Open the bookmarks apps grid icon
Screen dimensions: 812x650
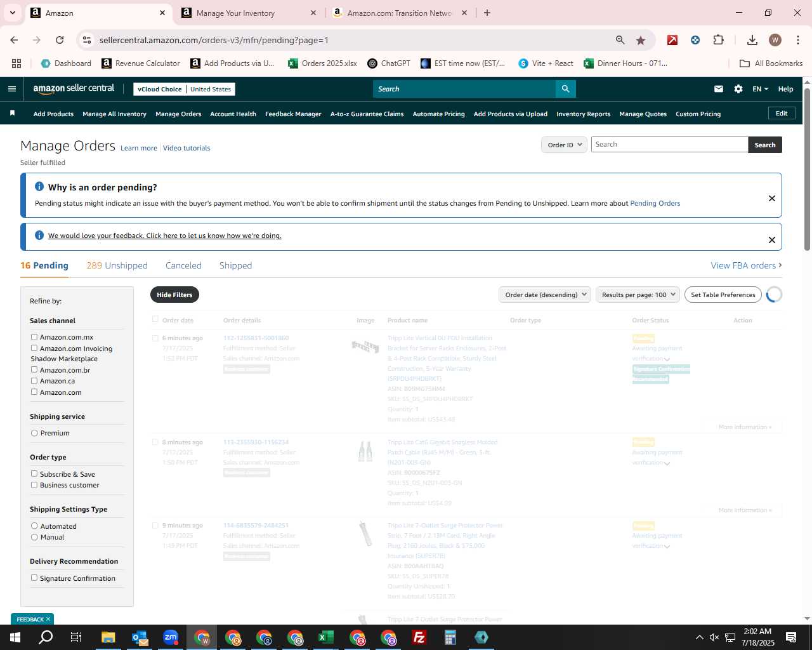click(x=16, y=63)
